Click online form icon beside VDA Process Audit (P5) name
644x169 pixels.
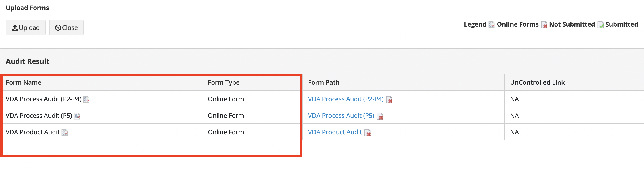pyautogui.click(x=77, y=116)
